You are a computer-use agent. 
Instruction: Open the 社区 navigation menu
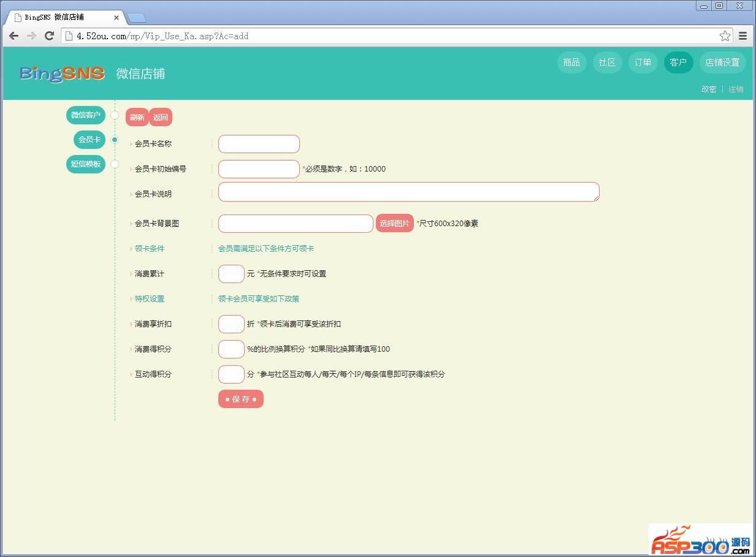coord(607,63)
